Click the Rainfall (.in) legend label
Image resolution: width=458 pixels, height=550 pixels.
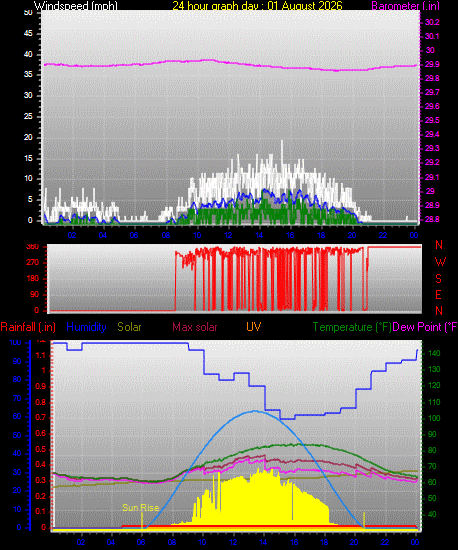28,327
